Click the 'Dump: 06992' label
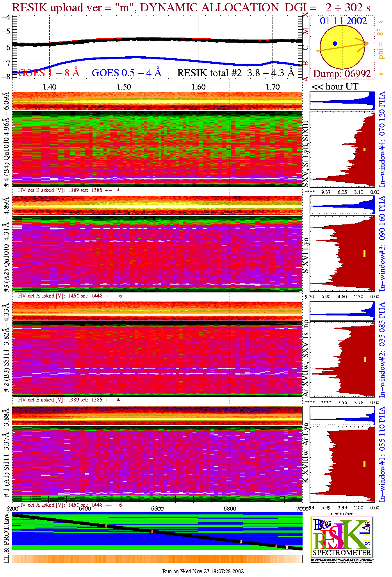The image size is (392, 577). pyautogui.click(x=342, y=73)
